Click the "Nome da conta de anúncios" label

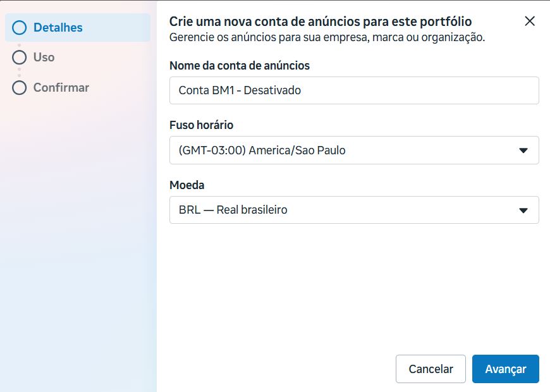pyautogui.click(x=240, y=65)
